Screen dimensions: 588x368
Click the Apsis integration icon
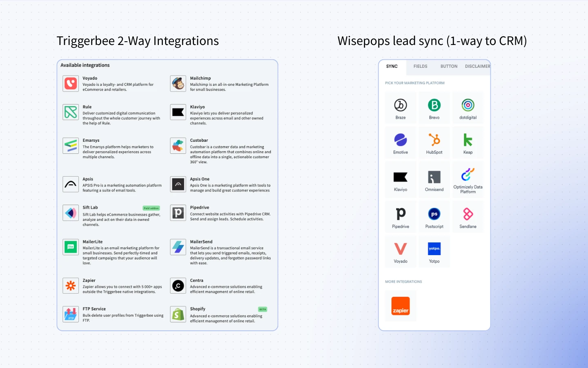71,184
